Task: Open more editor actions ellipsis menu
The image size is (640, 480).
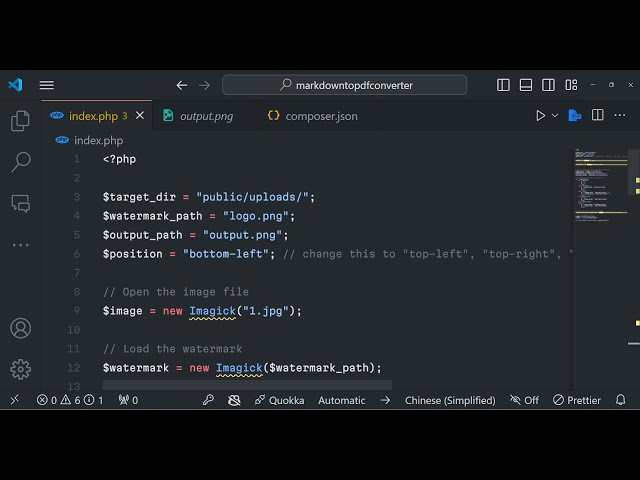Action: (x=620, y=116)
